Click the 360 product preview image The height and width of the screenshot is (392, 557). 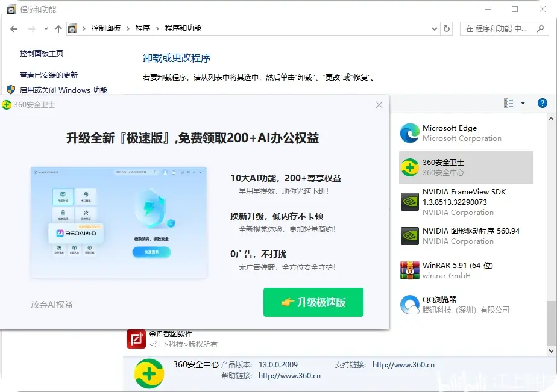pos(119,222)
